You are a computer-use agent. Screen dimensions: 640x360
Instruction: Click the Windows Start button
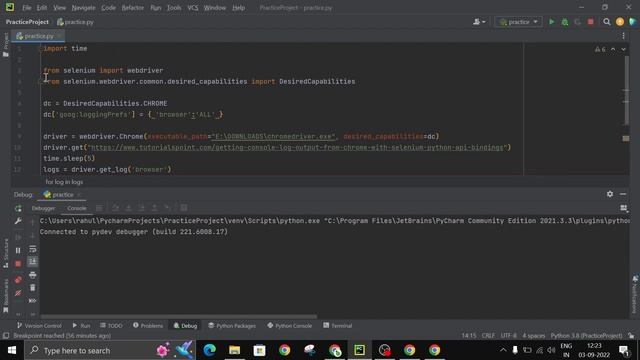[12, 350]
